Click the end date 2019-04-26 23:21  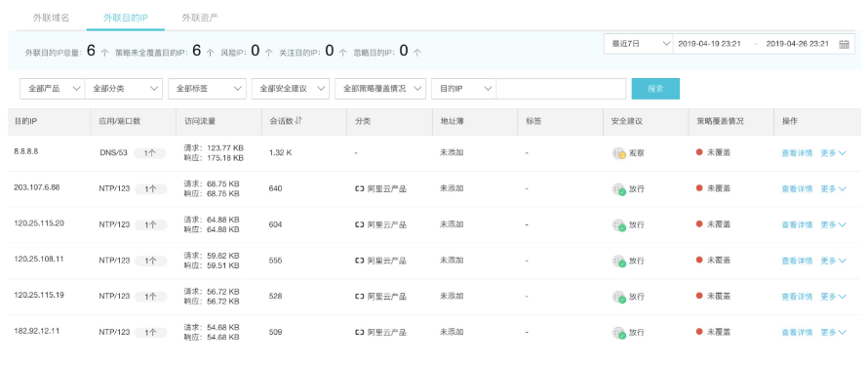(x=797, y=44)
